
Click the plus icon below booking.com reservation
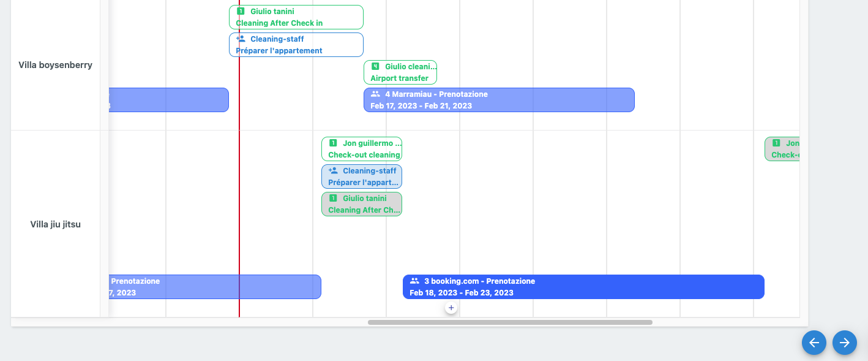[x=451, y=308]
